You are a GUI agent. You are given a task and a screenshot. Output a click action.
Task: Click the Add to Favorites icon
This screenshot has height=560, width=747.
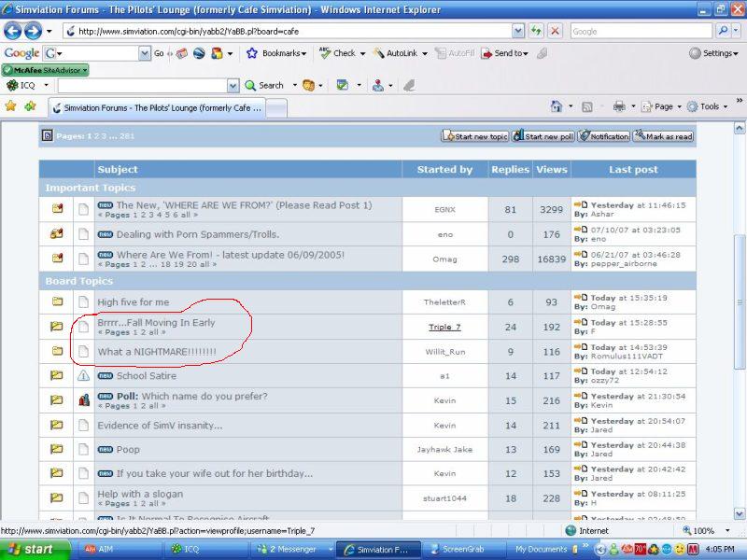click(x=30, y=106)
